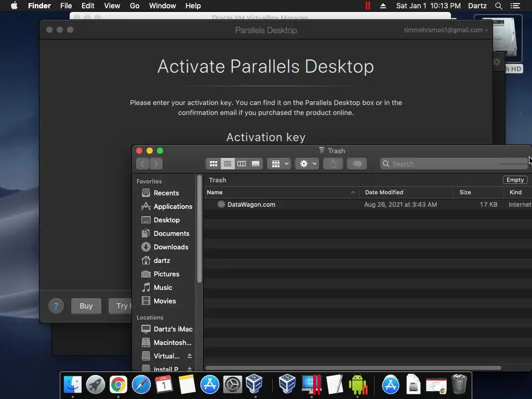This screenshot has height=399, width=532.
Task: Switch Trash window to icon view
Action: coord(214,164)
